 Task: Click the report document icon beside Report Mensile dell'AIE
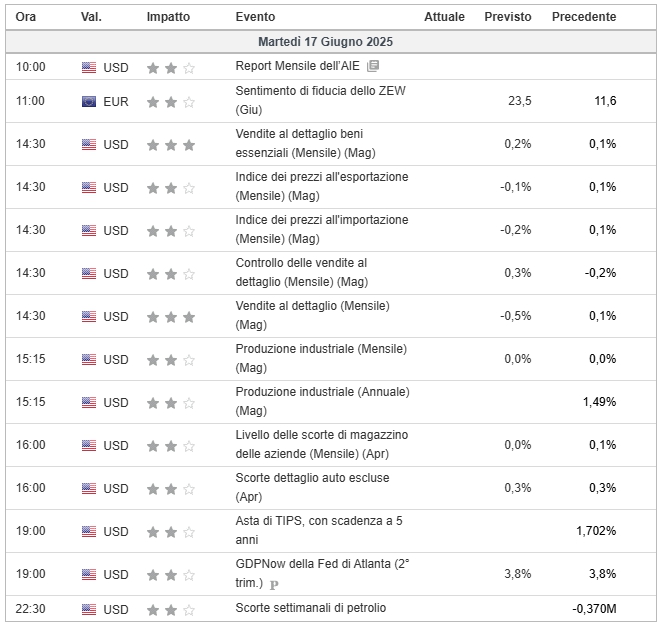372,66
